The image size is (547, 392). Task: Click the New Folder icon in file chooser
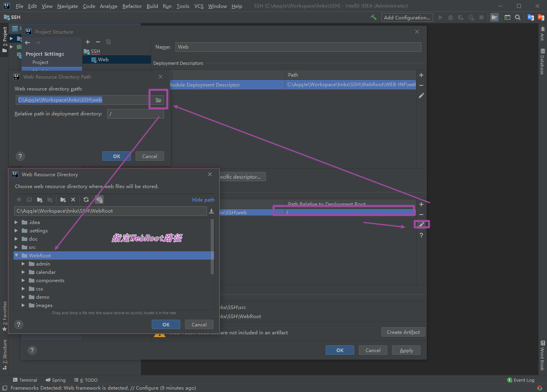pos(63,200)
